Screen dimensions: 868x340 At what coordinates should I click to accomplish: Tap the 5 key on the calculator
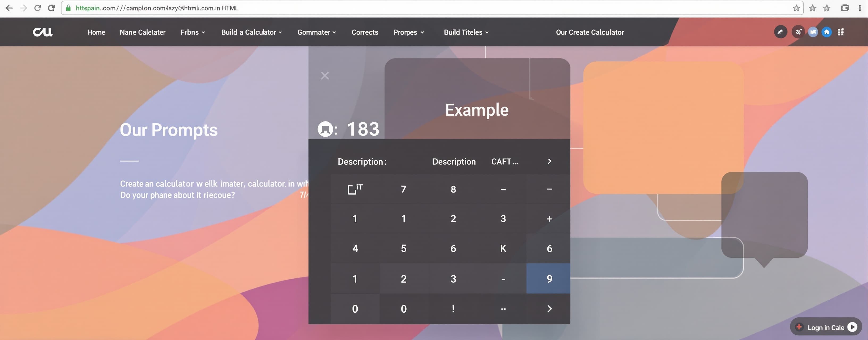click(x=403, y=248)
